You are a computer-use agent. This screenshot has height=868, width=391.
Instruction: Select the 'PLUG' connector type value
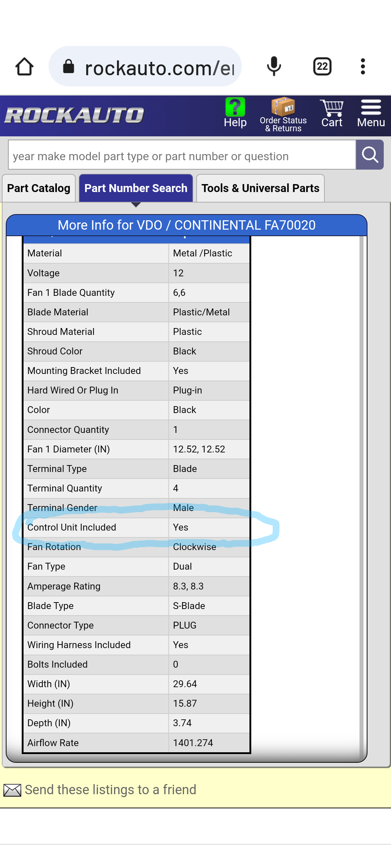pos(185,625)
